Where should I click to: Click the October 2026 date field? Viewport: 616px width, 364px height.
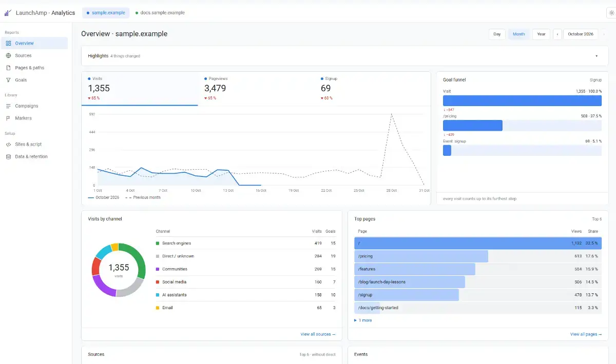581,34
